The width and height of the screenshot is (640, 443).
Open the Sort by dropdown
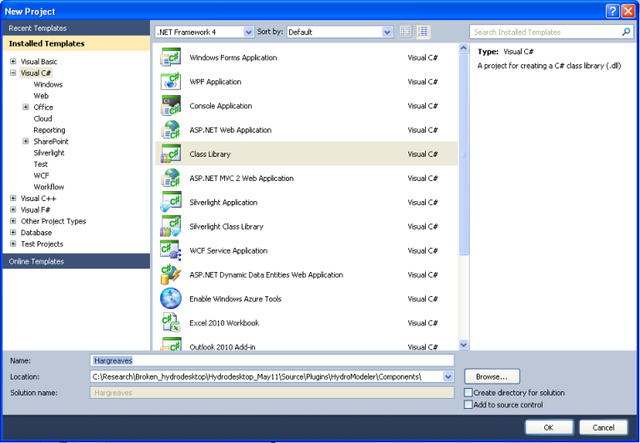387,32
